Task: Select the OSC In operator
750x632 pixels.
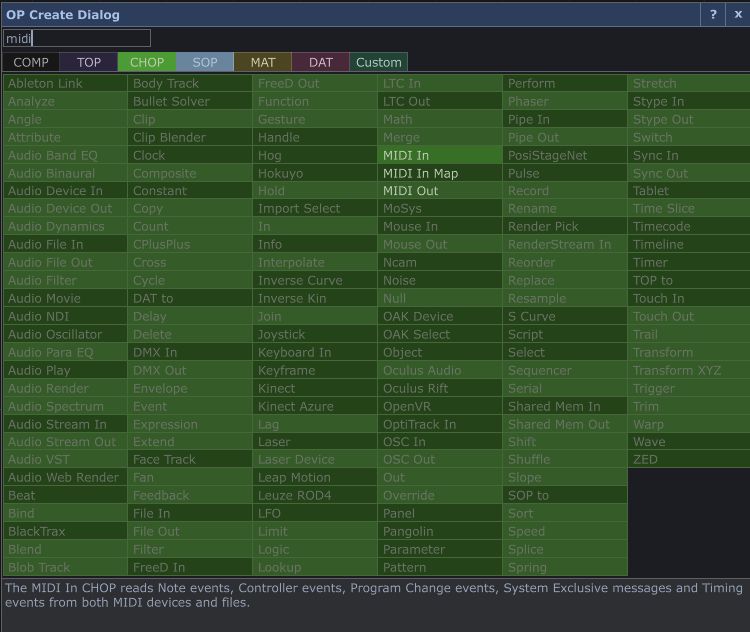Action: coord(440,442)
